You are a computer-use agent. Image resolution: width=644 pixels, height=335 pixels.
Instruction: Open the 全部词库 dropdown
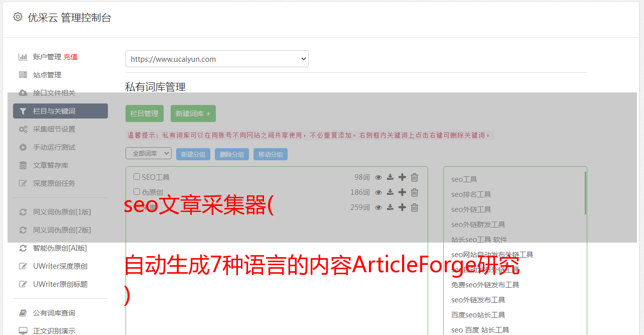[x=149, y=153]
